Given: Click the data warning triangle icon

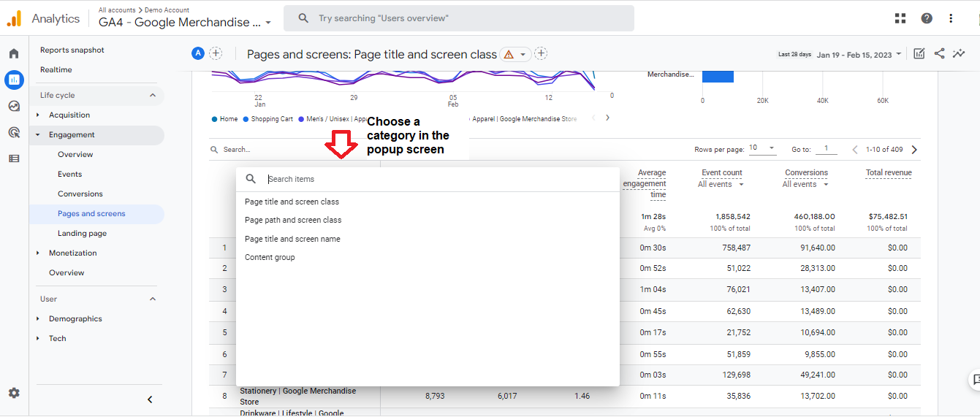Looking at the screenshot, I should point(509,54).
